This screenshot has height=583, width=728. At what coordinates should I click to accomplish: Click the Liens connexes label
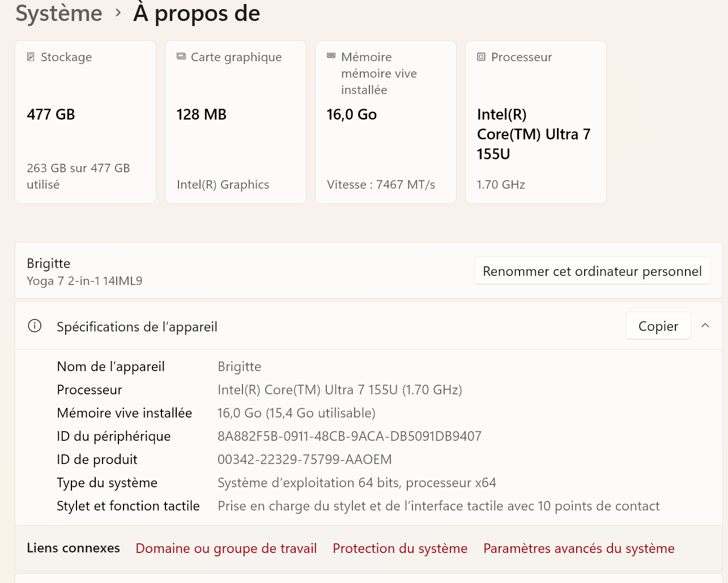[x=73, y=548]
